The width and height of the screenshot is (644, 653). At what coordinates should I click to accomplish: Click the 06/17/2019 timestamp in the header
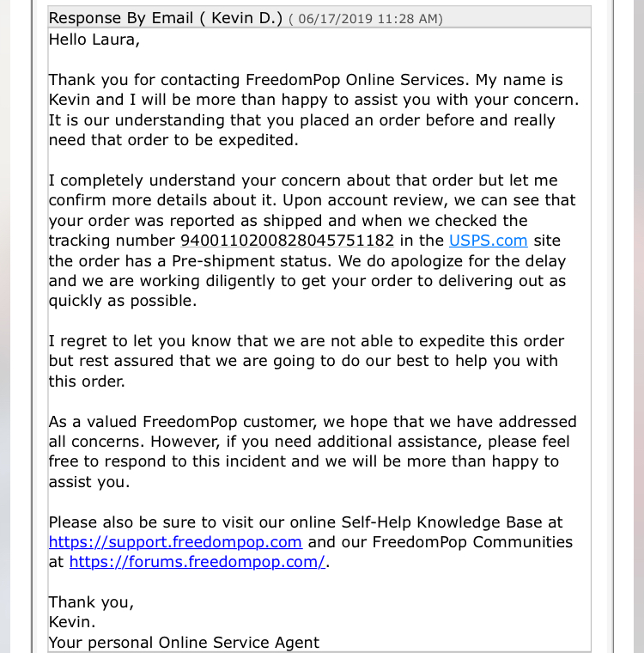[x=366, y=19]
